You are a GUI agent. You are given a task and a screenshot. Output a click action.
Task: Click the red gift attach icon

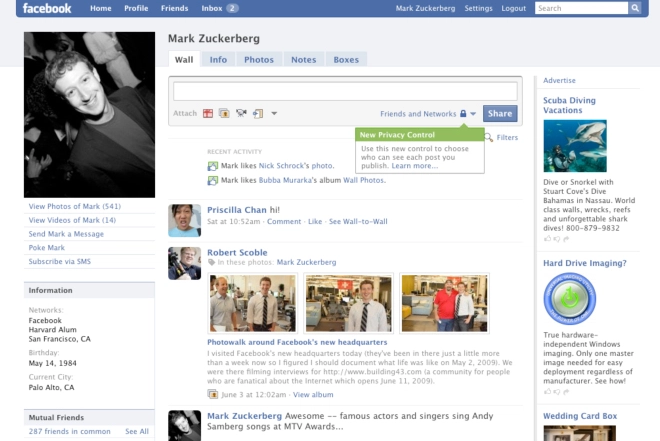pyautogui.click(x=208, y=114)
